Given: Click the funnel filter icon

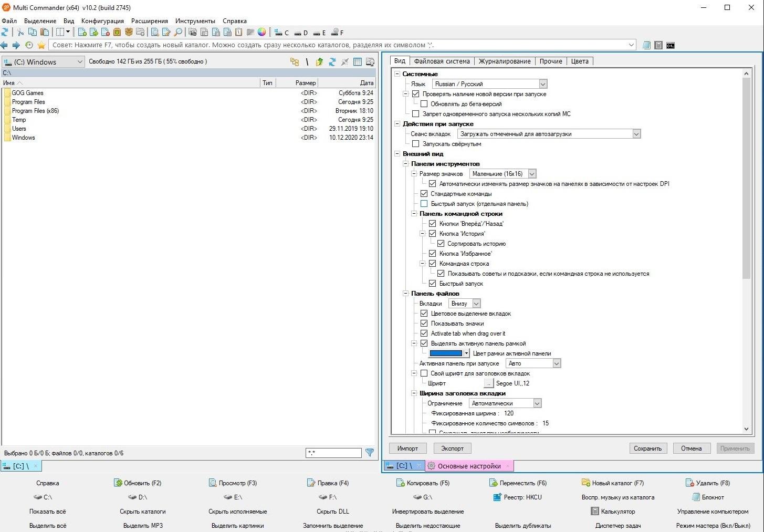Looking at the screenshot, I should 370,452.
